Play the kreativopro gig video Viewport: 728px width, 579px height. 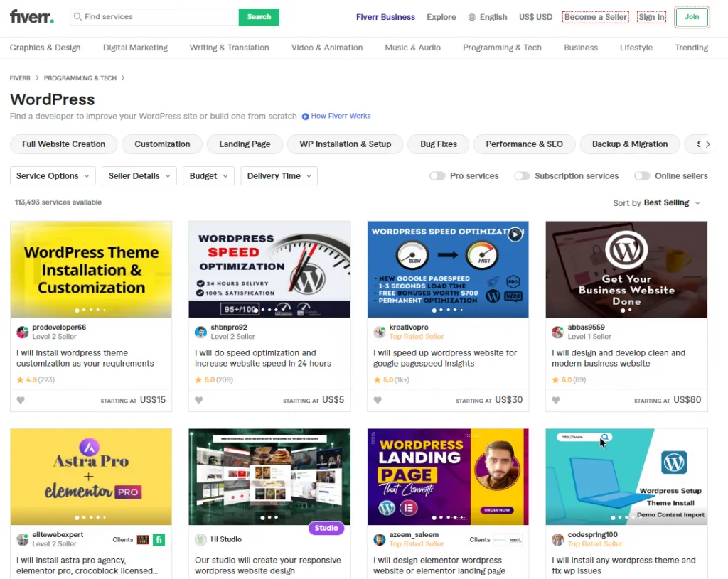coord(515,234)
